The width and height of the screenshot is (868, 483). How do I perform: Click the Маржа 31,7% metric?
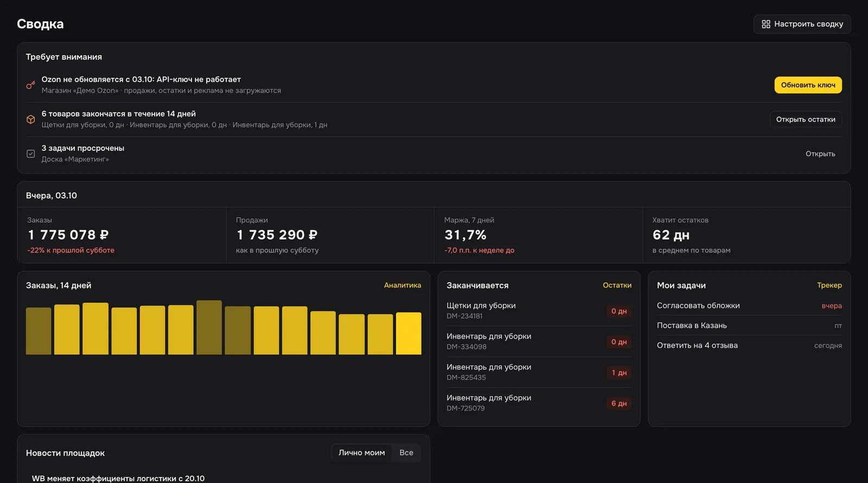[x=539, y=235]
